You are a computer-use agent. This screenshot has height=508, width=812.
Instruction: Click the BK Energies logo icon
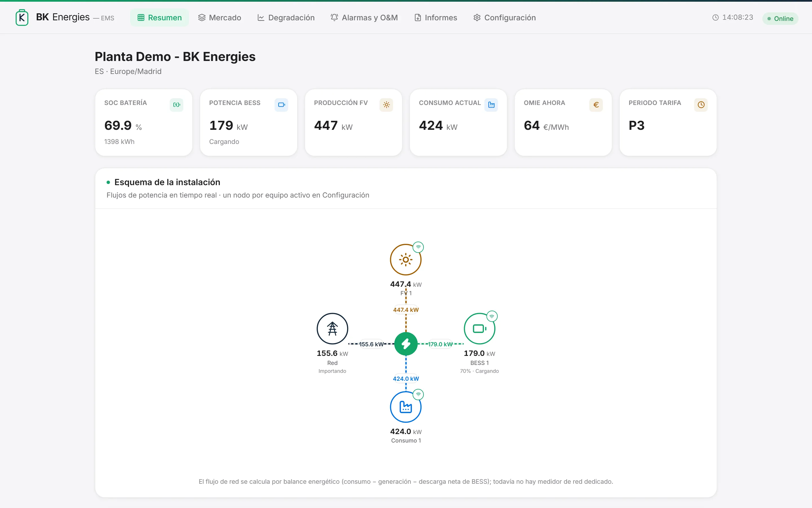point(22,17)
